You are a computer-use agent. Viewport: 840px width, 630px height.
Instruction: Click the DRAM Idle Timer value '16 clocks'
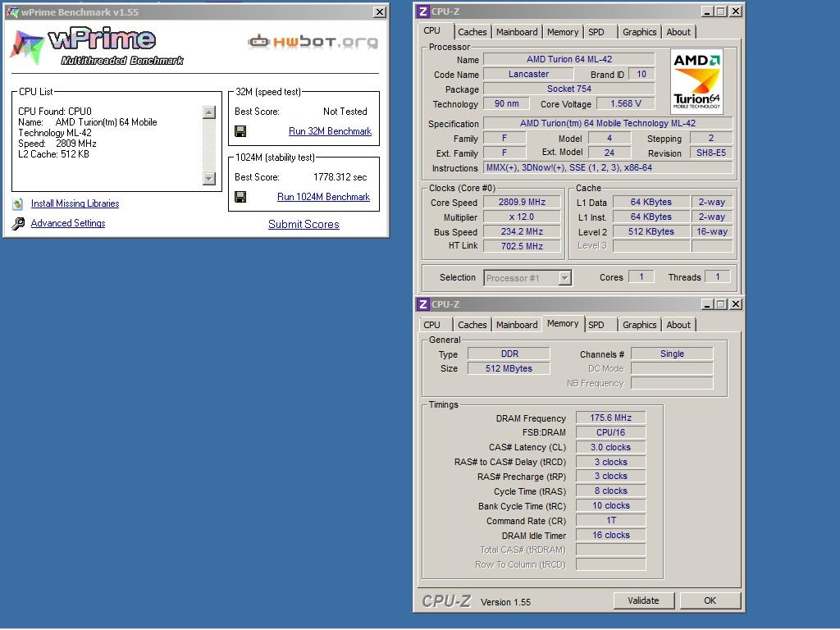(x=610, y=535)
